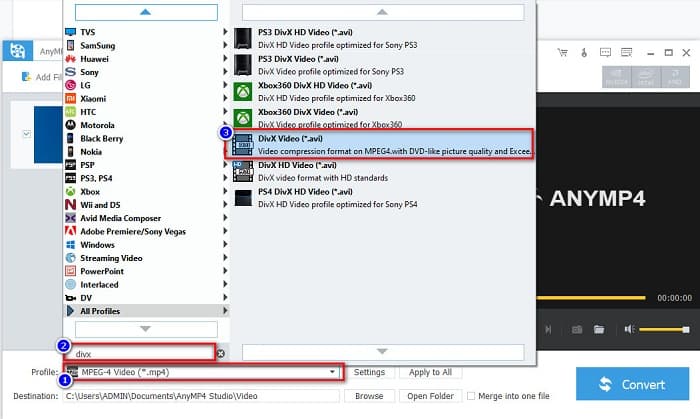The width and height of the screenshot is (700, 419).
Task: Choose DivX Video (*.avi) format
Action: pos(380,143)
